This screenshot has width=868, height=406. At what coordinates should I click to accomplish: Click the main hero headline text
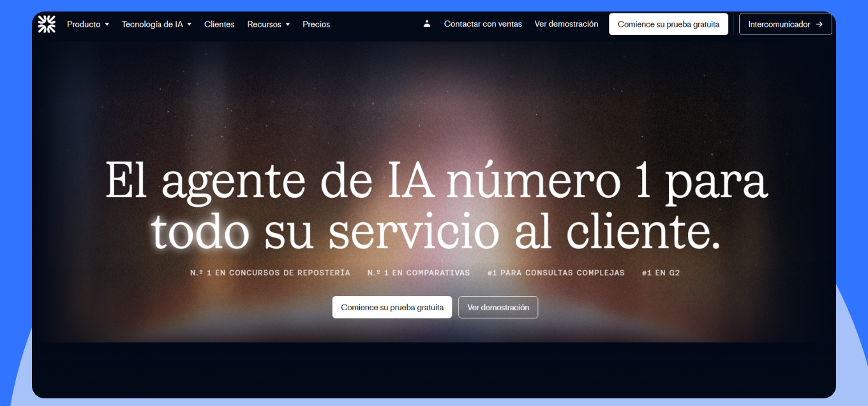click(x=436, y=206)
